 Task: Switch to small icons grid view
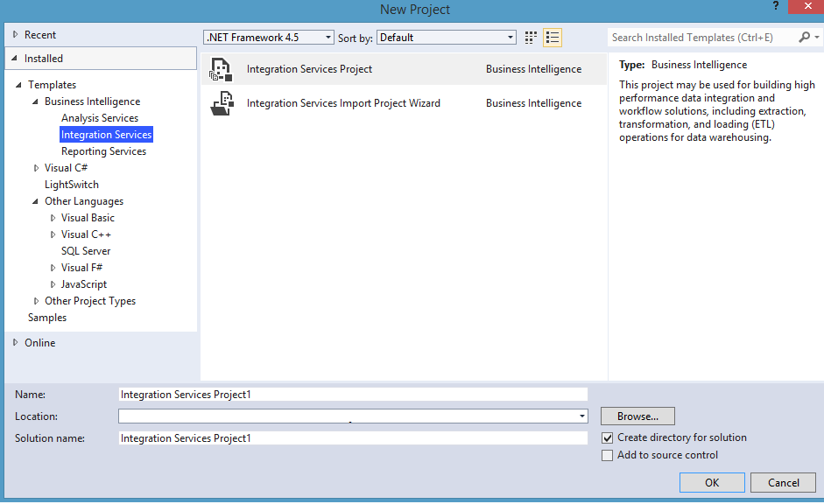click(531, 38)
